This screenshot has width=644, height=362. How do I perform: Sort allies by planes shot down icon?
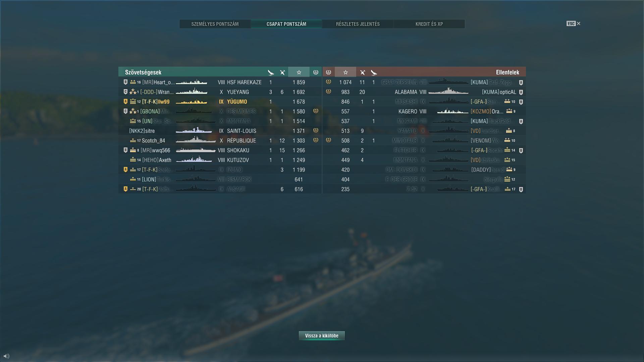point(282,72)
